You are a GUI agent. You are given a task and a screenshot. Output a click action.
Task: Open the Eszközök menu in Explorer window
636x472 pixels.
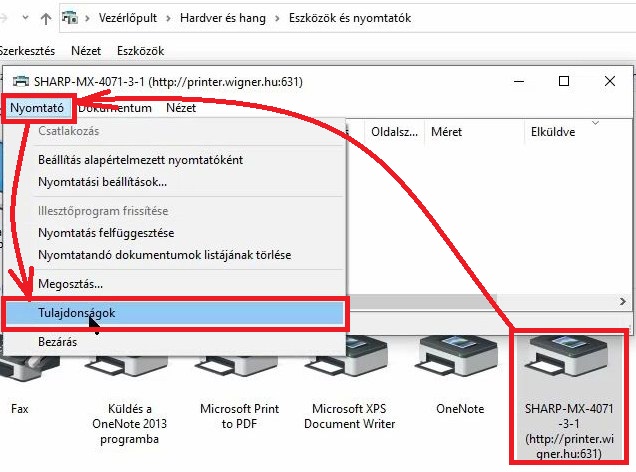(x=140, y=51)
